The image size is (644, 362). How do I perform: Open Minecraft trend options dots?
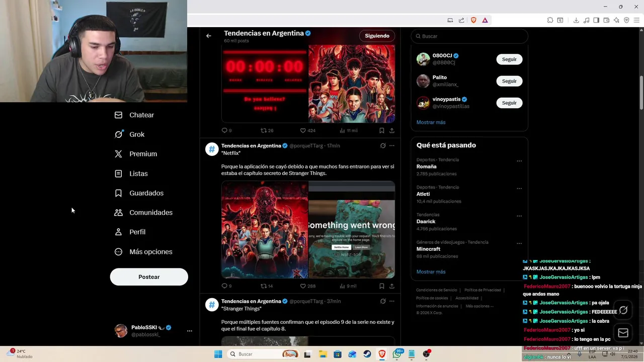pyautogui.click(x=519, y=244)
